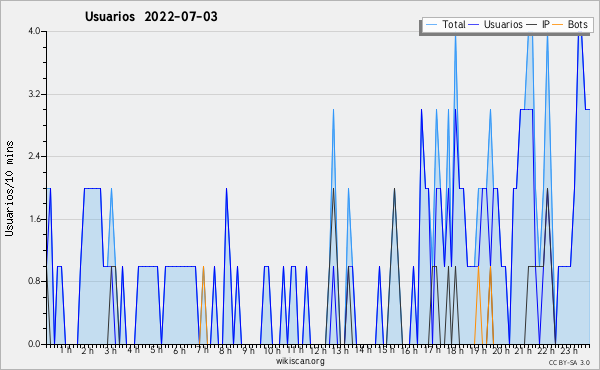
Task: Click the orange Bots peak near 7 h
Action: [203, 267]
